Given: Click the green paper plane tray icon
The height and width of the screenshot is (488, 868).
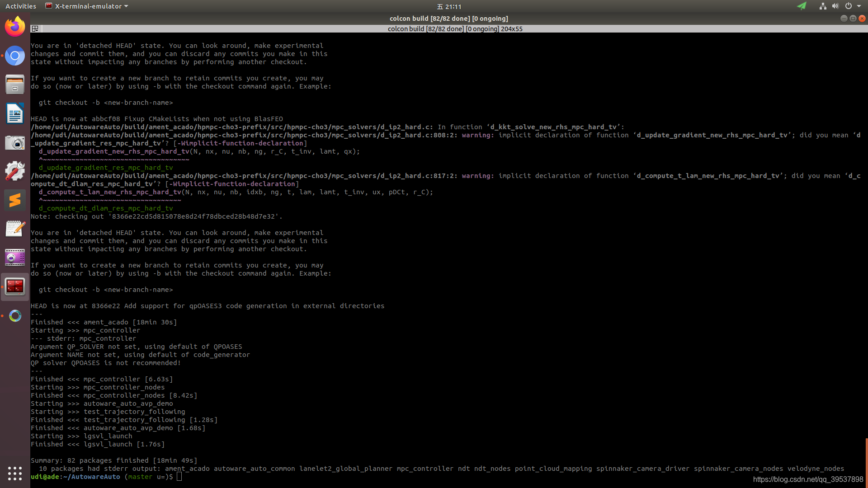Looking at the screenshot, I should tap(802, 6).
